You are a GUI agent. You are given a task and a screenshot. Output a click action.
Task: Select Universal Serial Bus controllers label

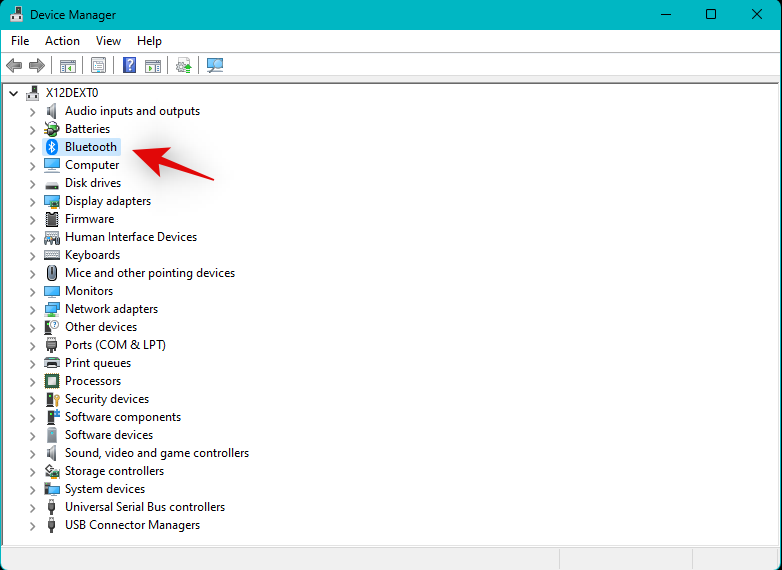pyautogui.click(x=145, y=507)
